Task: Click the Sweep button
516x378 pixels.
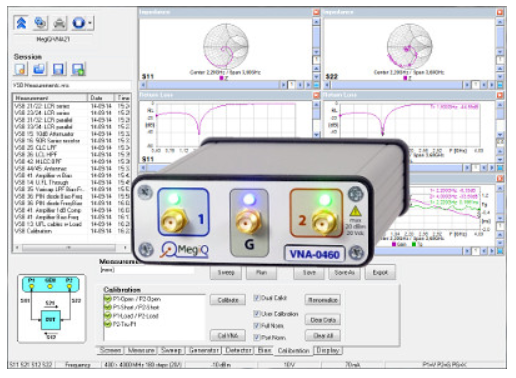Action: click(x=226, y=273)
